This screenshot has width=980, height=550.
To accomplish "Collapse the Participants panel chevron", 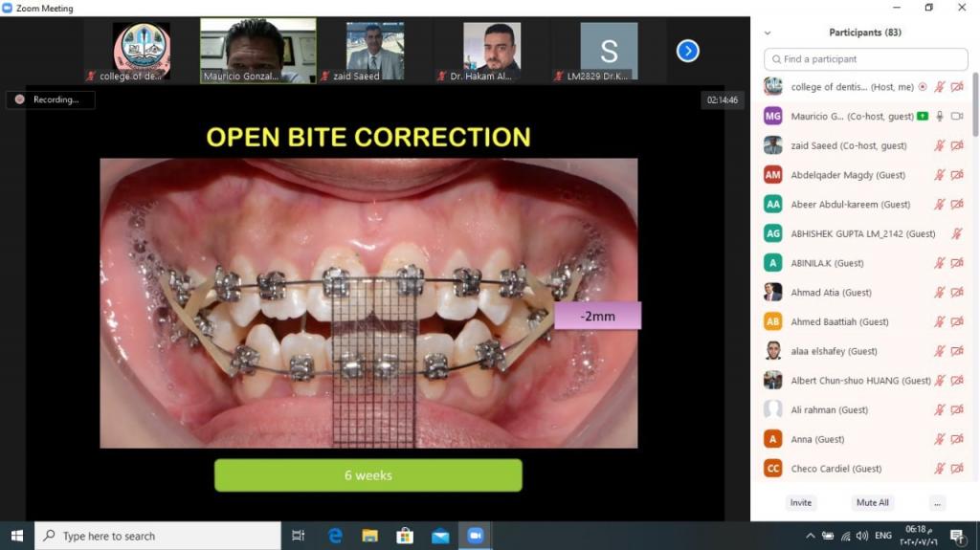I will pyautogui.click(x=768, y=33).
